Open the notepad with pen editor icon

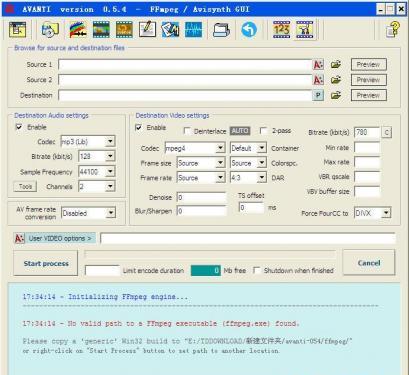tap(147, 29)
